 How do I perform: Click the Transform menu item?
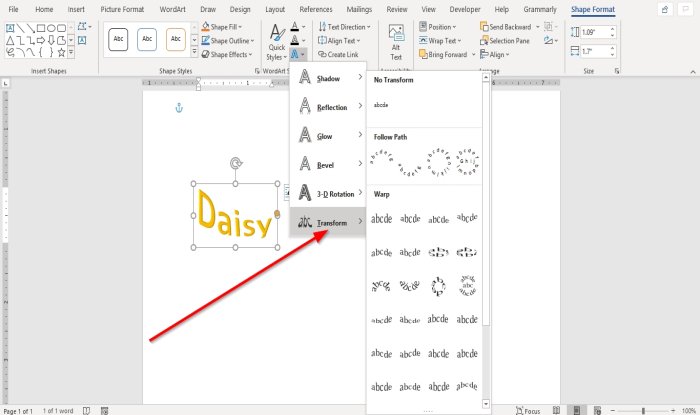coord(328,222)
